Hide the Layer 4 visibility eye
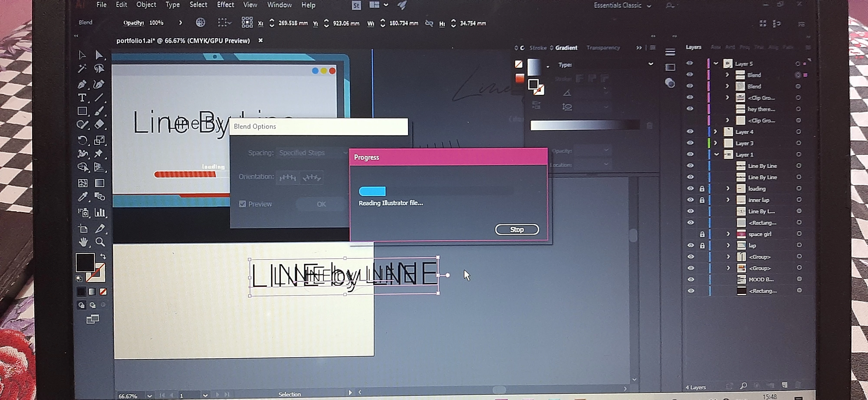 tap(690, 132)
